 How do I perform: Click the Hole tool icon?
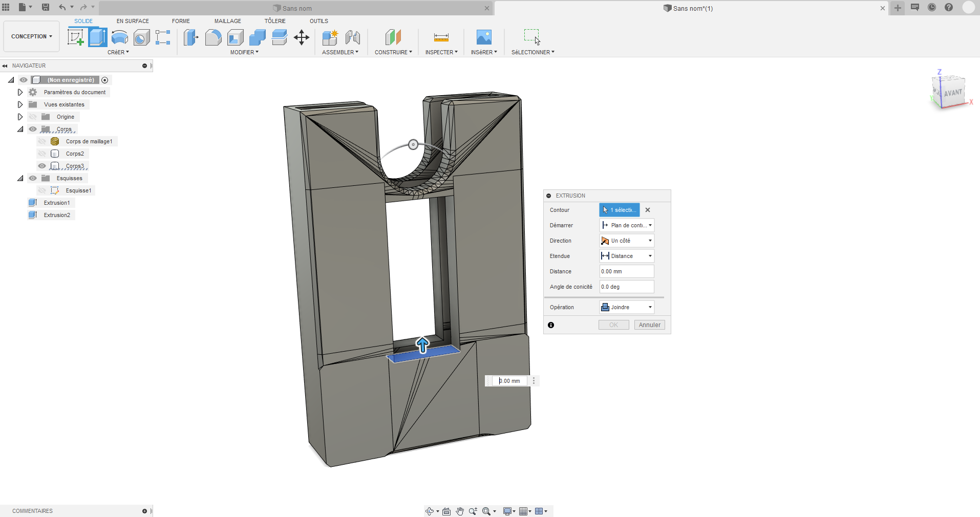(142, 37)
